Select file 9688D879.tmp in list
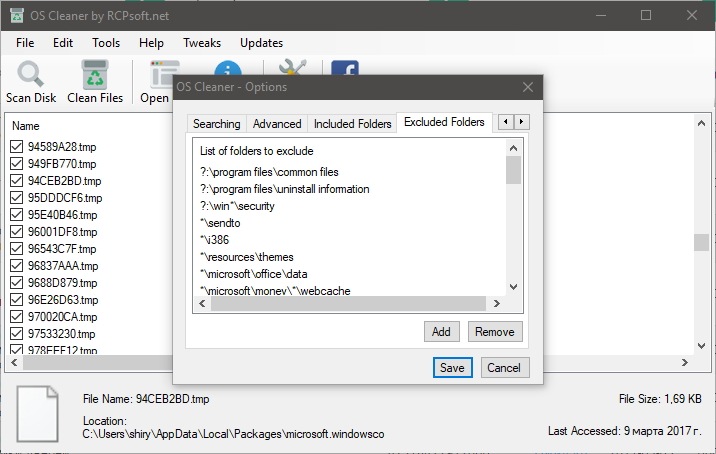The width and height of the screenshot is (716, 454). tap(63, 283)
